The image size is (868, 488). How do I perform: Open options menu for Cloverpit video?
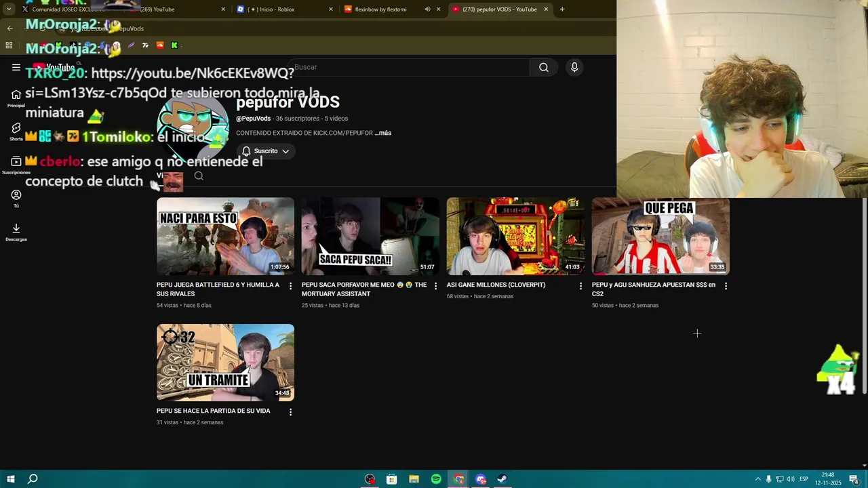point(581,287)
